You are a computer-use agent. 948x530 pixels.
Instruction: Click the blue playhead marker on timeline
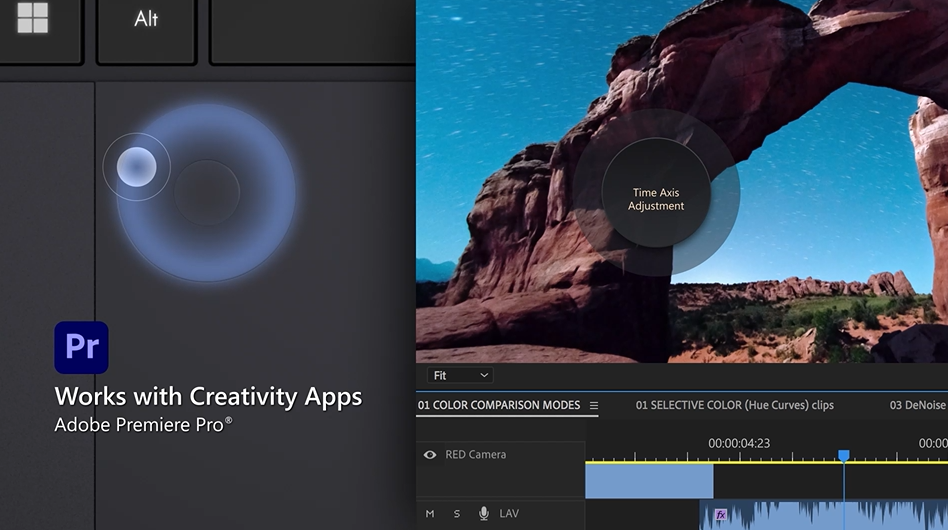pyautogui.click(x=843, y=456)
